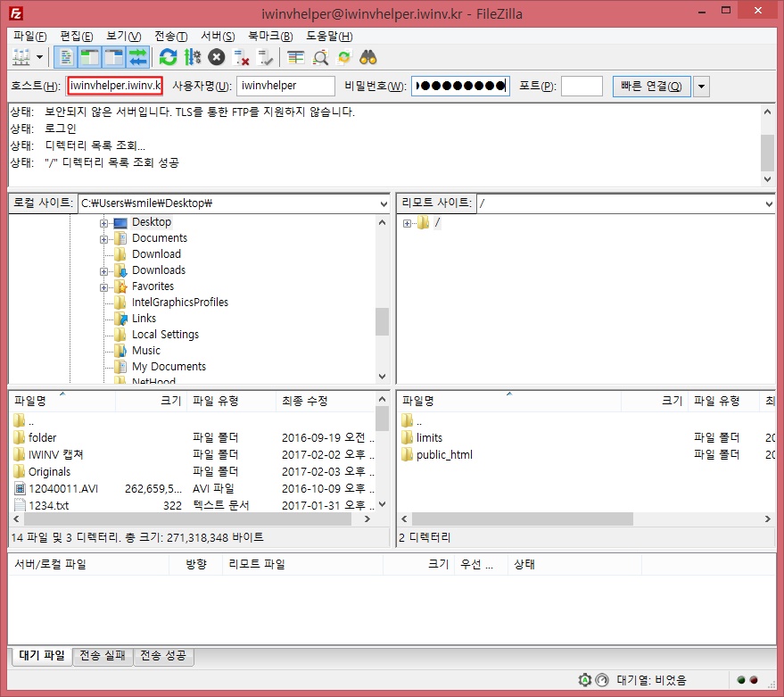Select the My Documents folder
Viewport: 784px width, 697px height.
click(169, 366)
